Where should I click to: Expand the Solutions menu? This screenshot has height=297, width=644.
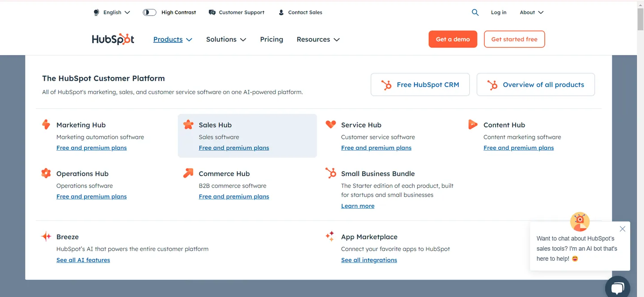click(x=226, y=39)
